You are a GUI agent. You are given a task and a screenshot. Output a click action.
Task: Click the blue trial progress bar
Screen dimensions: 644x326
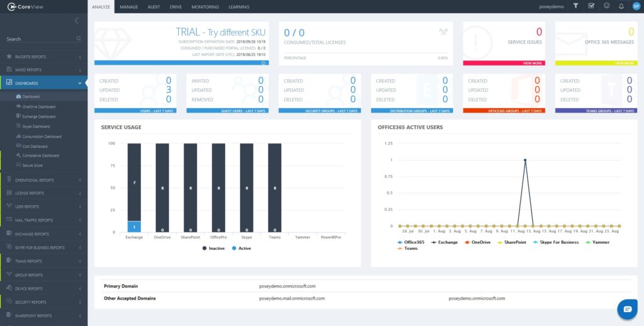pos(182,63)
